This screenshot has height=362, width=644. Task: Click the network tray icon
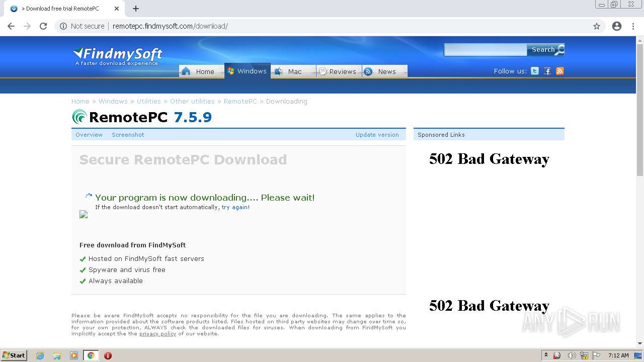tap(584, 355)
